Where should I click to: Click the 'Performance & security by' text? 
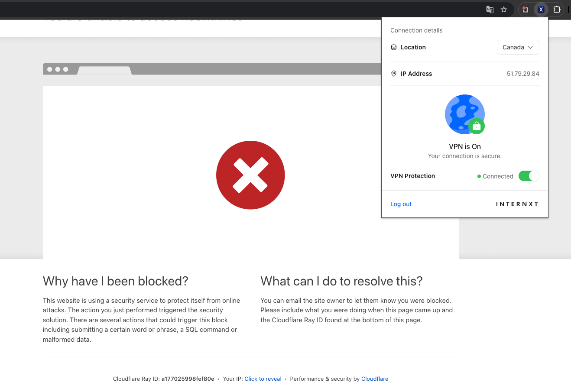325,379
